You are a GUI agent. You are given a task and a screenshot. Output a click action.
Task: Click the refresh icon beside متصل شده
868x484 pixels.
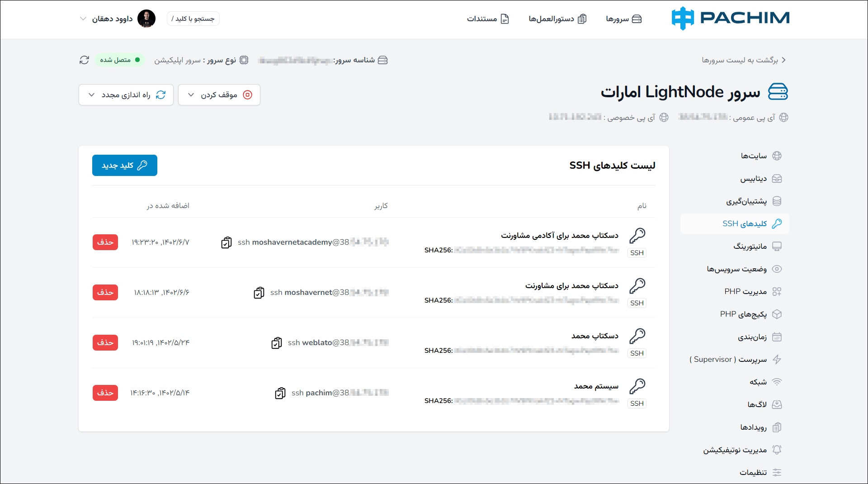84,60
